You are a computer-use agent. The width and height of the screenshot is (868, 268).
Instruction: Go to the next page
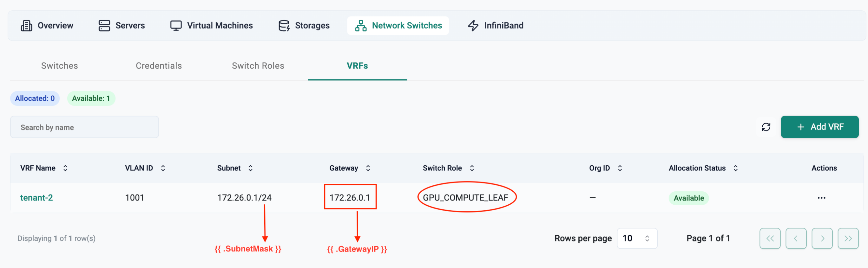(822, 239)
